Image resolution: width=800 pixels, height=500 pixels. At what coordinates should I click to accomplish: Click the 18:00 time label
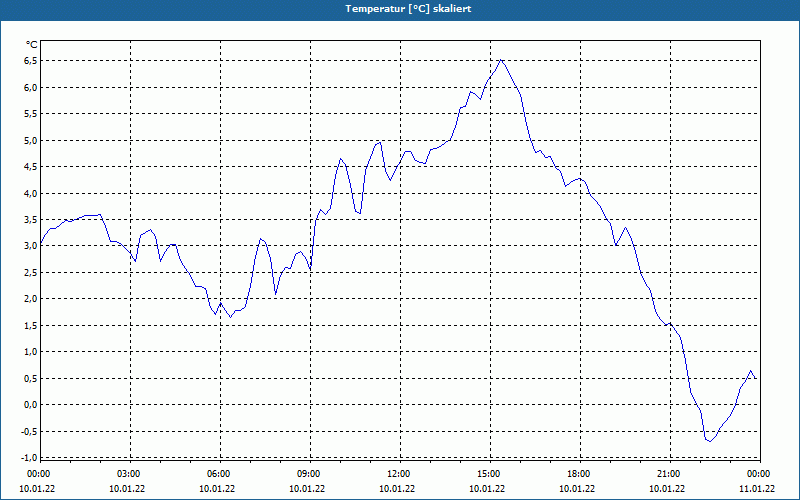pos(580,474)
